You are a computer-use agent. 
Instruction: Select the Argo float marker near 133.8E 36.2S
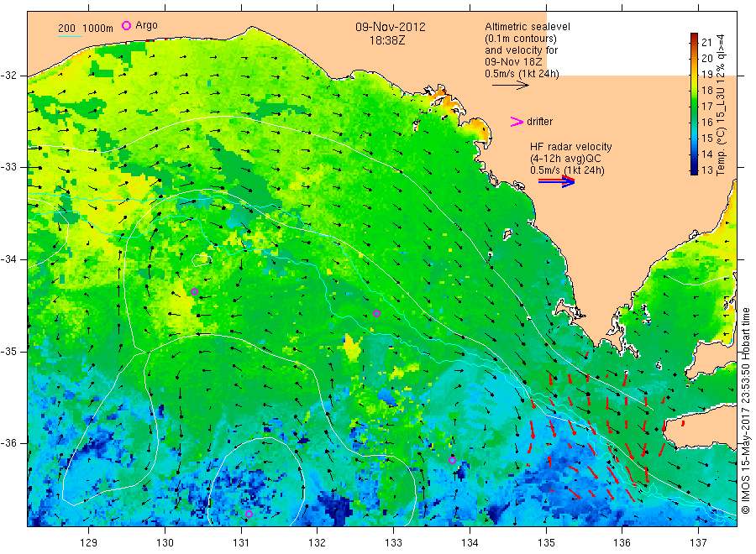pos(452,461)
